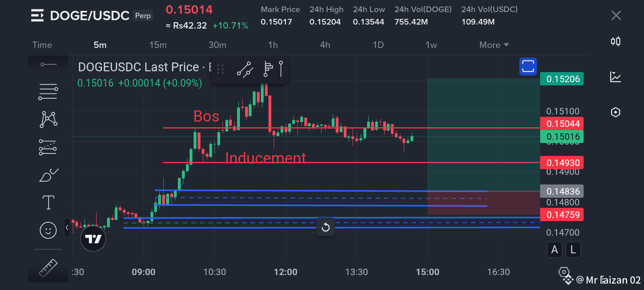Select long position tool in floating toolbar
The height and width of the screenshot is (290, 644).
(x=267, y=69)
